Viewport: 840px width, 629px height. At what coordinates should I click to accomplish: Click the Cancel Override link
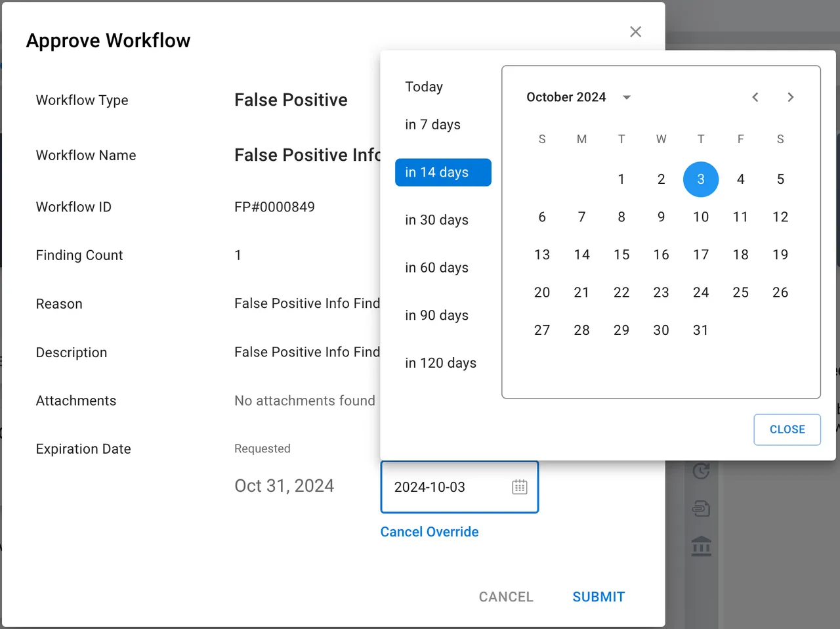click(x=429, y=532)
